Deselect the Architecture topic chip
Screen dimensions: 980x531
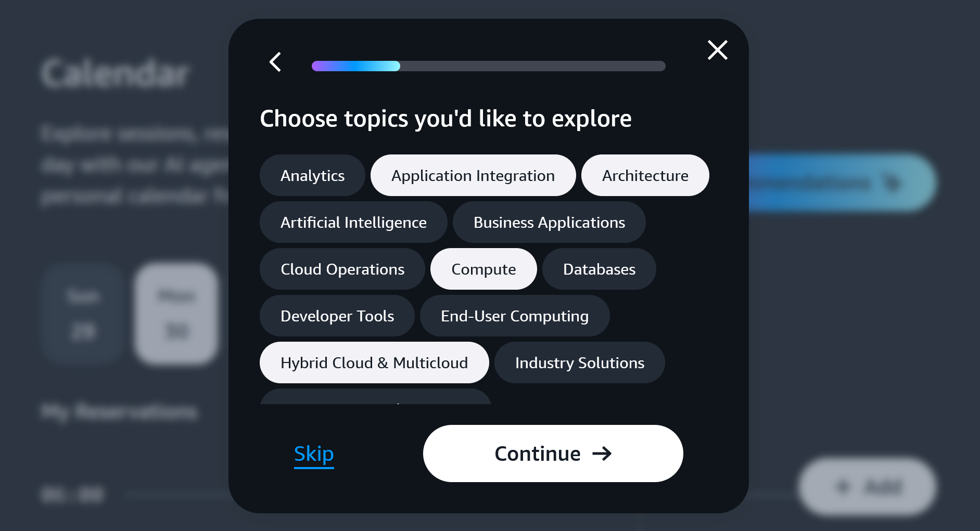click(x=645, y=175)
